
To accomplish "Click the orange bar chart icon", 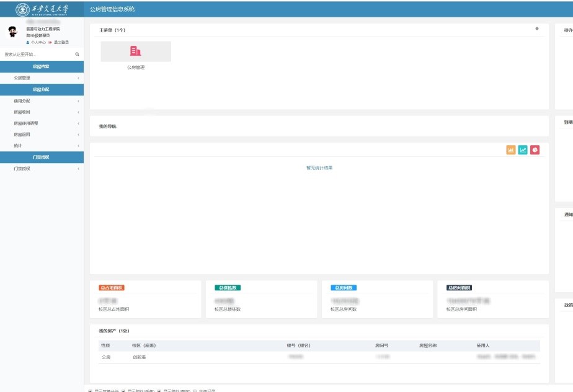I will [x=511, y=150].
